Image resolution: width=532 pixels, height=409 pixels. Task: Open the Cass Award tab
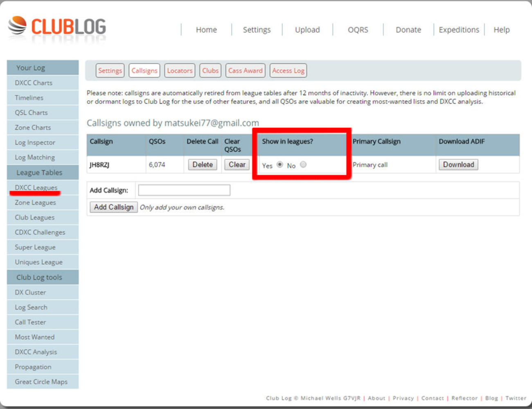click(245, 70)
